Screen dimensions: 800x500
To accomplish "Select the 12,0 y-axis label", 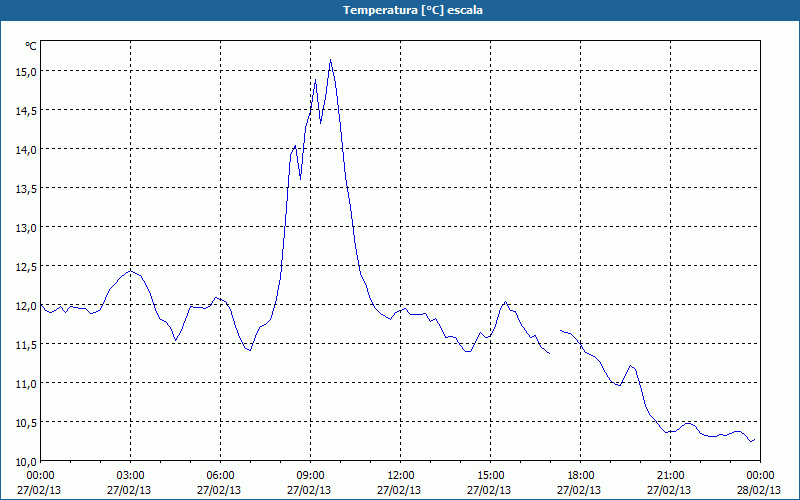I will tap(26, 306).
